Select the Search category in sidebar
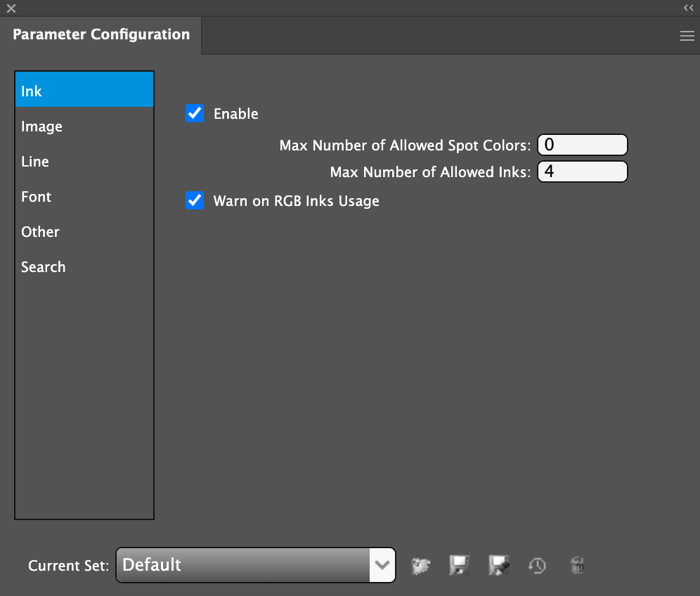 click(84, 267)
